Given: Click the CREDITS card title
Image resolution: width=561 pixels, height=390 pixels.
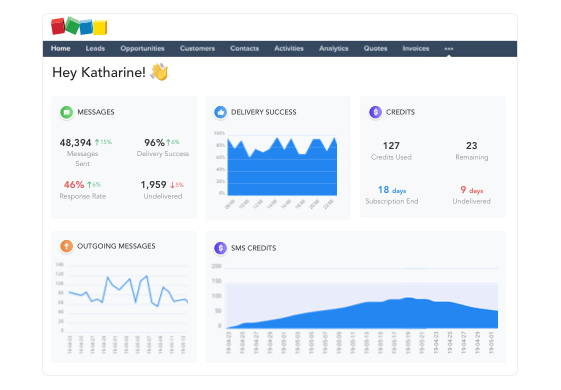Looking at the screenshot, I should tap(400, 112).
